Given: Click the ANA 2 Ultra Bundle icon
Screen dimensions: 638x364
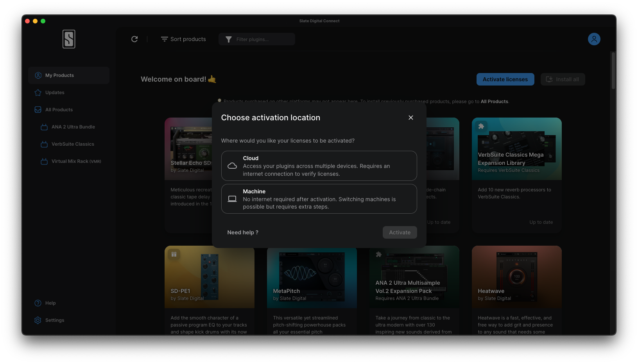Looking at the screenshot, I should coord(44,127).
